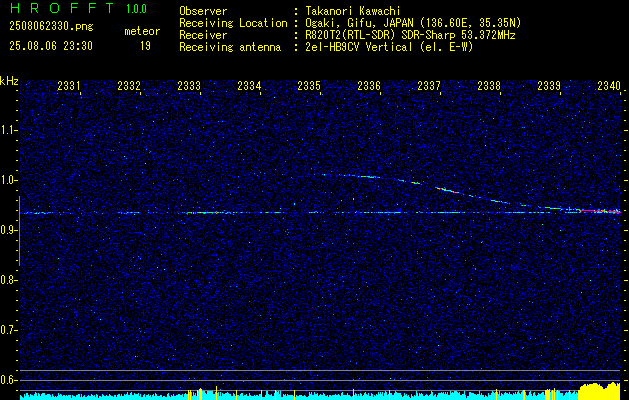Viewport: 629px width, 400px height.
Task: Click the 0.6 kHz frequency label
Action: 8,380
